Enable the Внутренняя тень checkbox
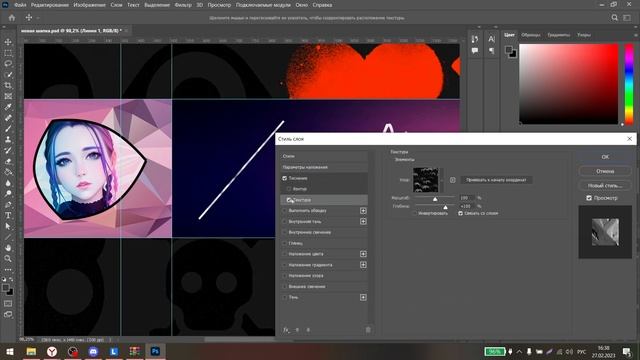Screen dimensions: 640x360 pyautogui.click(x=284, y=222)
